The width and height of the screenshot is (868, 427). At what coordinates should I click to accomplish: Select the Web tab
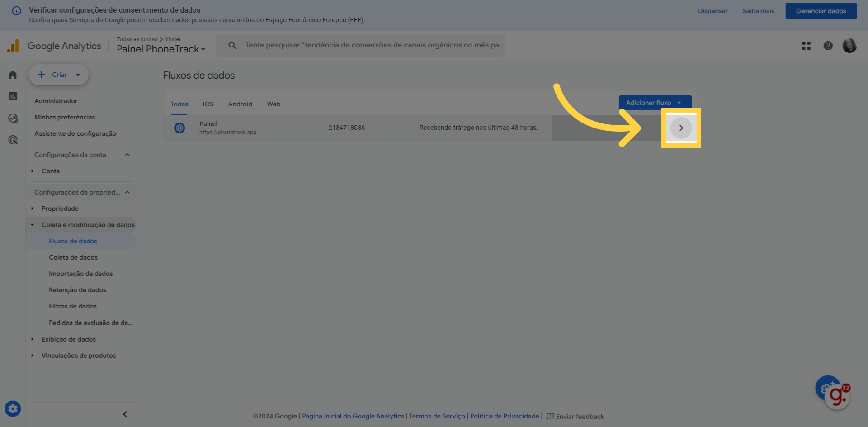click(x=274, y=104)
